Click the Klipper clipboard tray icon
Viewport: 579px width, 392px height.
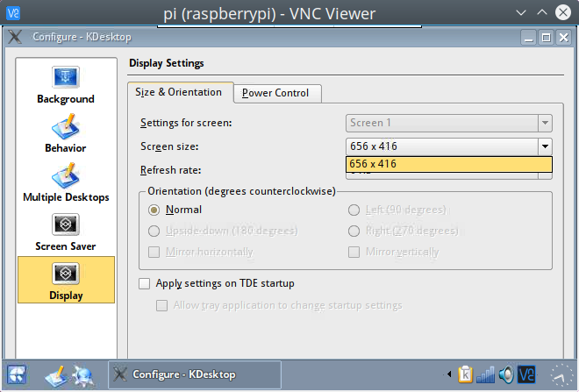tap(465, 374)
